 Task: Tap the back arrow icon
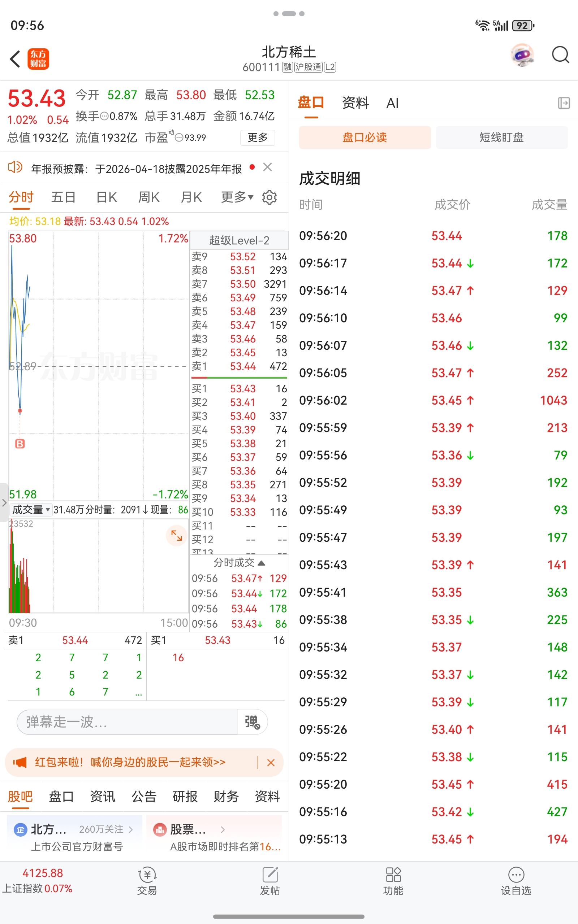[x=15, y=59]
